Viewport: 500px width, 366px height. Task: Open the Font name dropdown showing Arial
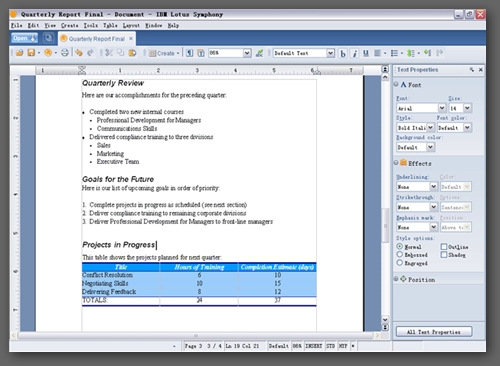tap(442, 108)
